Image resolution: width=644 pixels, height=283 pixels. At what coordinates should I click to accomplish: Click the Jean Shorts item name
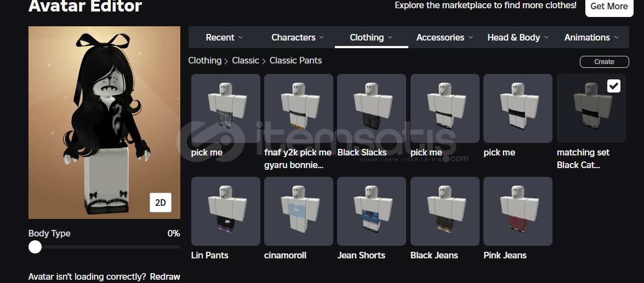361,255
